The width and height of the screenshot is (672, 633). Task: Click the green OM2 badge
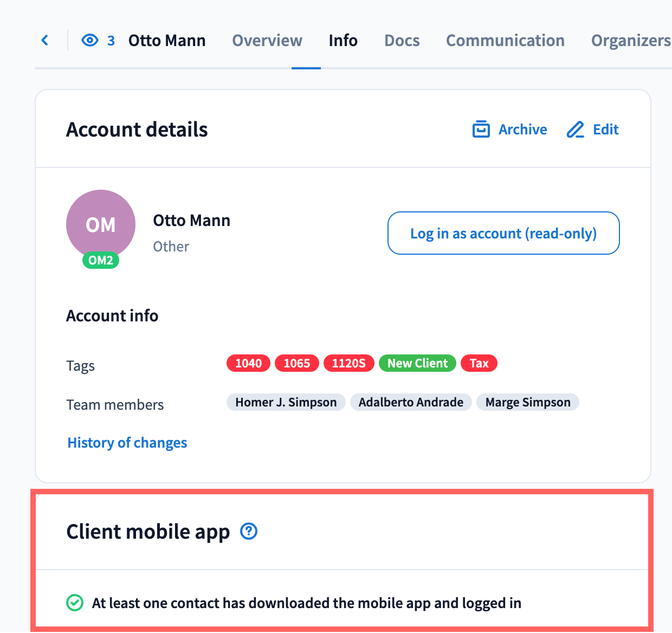pyautogui.click(x=101, y=261)
